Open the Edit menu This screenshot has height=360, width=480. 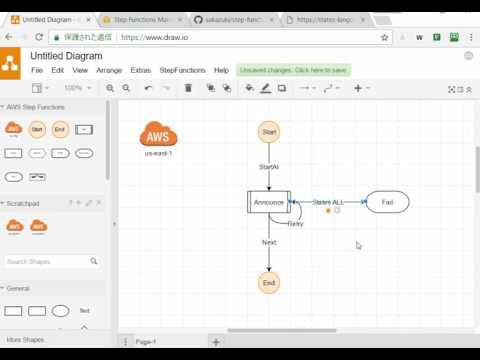57,70
